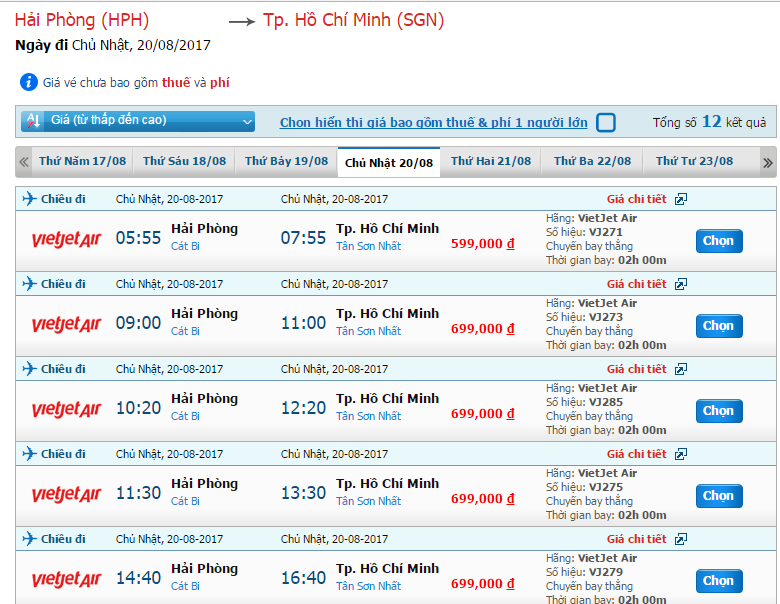780x604 pixels.
Task: Click the link to show prices including tax and fees
Action: (433, 123)
